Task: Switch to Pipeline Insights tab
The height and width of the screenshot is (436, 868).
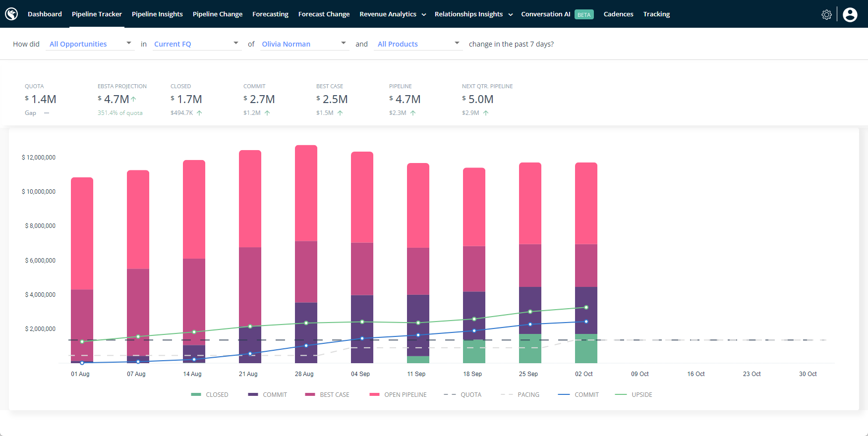Action: click(157, 14)
